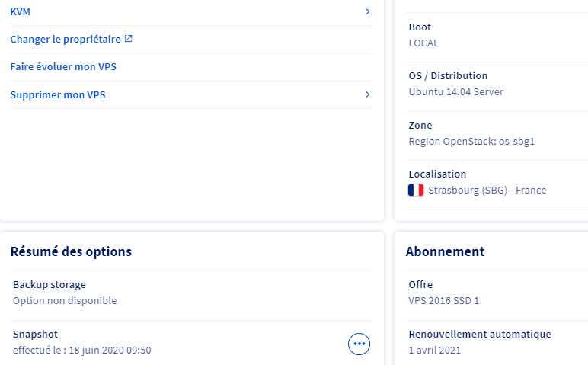Select the Ubuntu 14.04 Server text
The height and width of the screenshot is (365, 588).
[455, 92]
